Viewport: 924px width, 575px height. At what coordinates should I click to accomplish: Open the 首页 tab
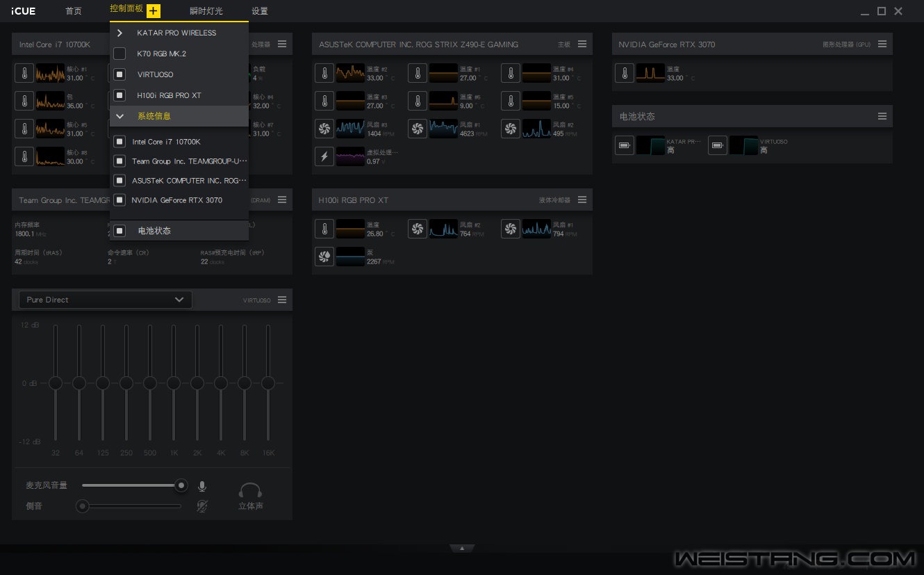[74, 11]
